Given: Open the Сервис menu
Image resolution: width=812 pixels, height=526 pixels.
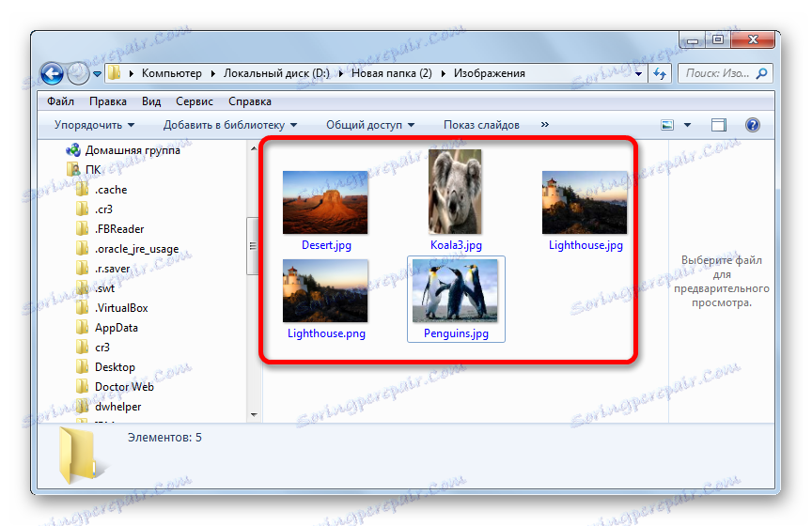Looking at the screenshot, I should [195, 101].
